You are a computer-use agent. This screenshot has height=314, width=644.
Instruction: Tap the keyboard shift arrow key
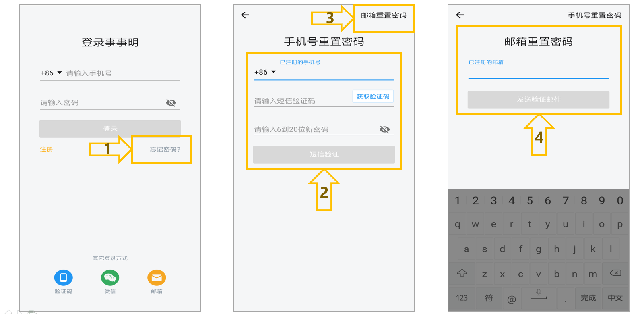[462, 273]
